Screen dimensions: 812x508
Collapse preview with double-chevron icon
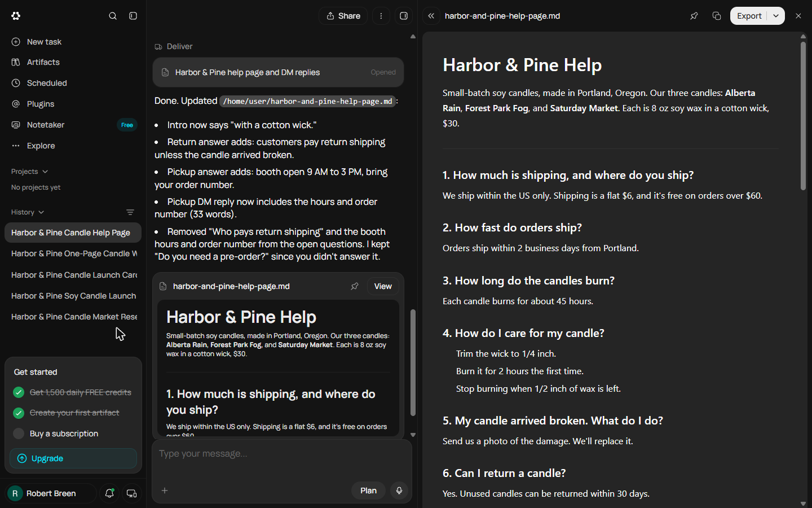coord(431,16)
